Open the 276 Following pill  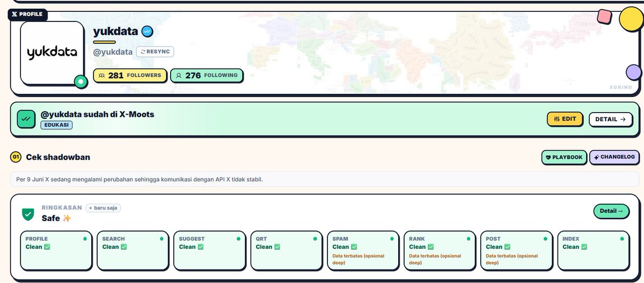(x=207, y=76)
